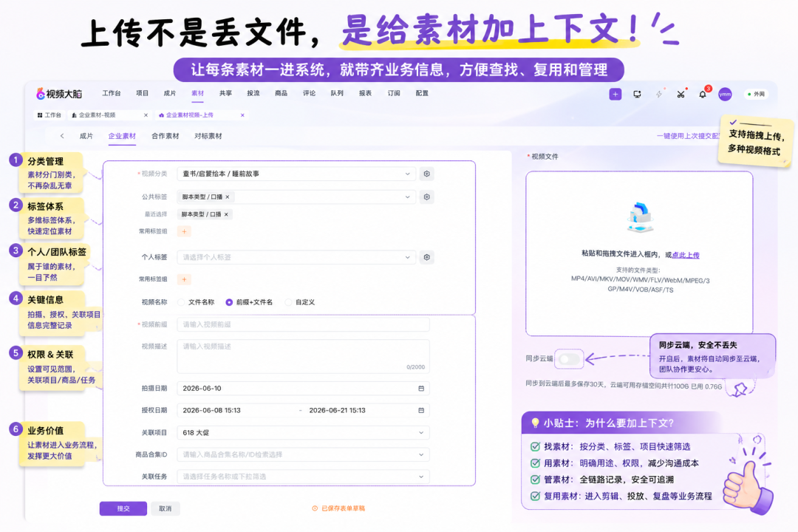Open calendar icon in 拍摄日期 field
Screen dimensions: 798x532
click(421, 389)
